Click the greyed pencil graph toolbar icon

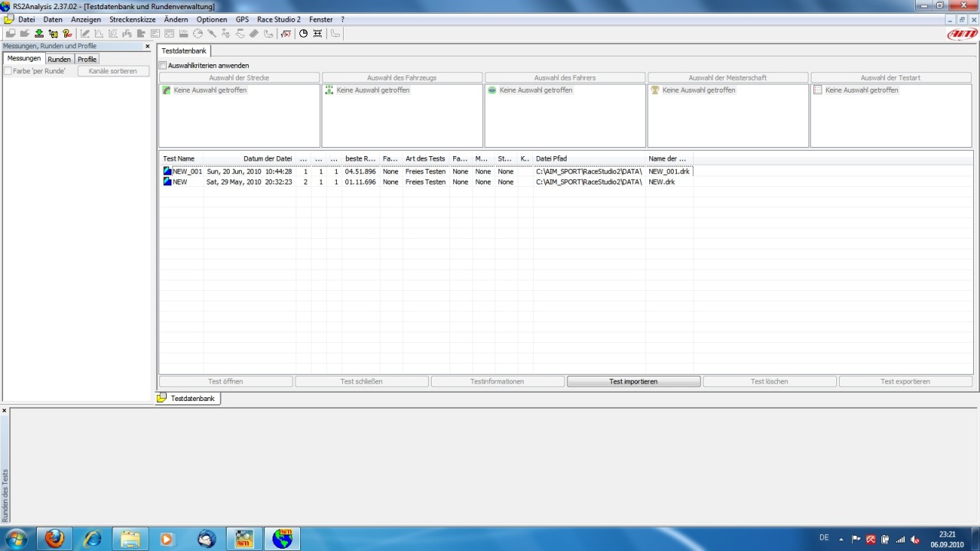tap(85, 34)
